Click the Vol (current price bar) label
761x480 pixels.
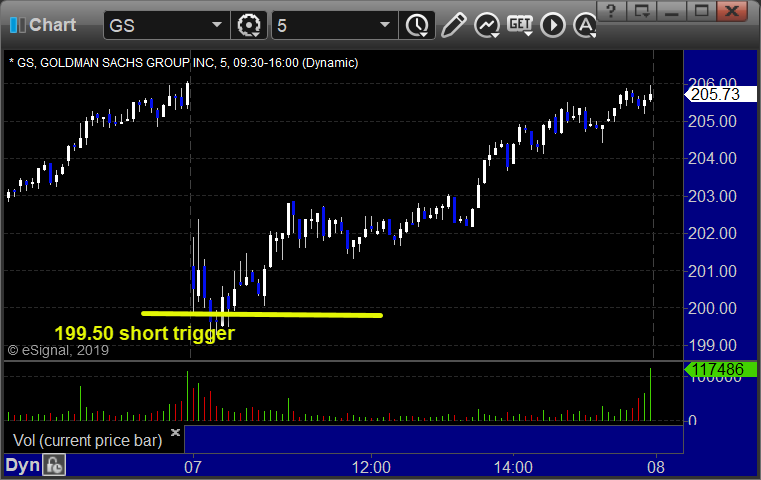pyautogui.click(x=87, y=441)
